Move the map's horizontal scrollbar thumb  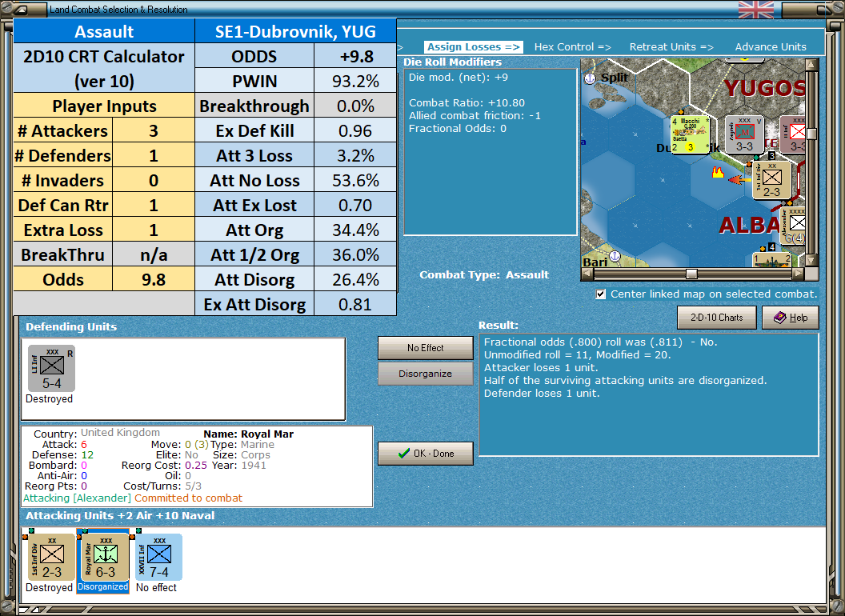click(691, 274)
